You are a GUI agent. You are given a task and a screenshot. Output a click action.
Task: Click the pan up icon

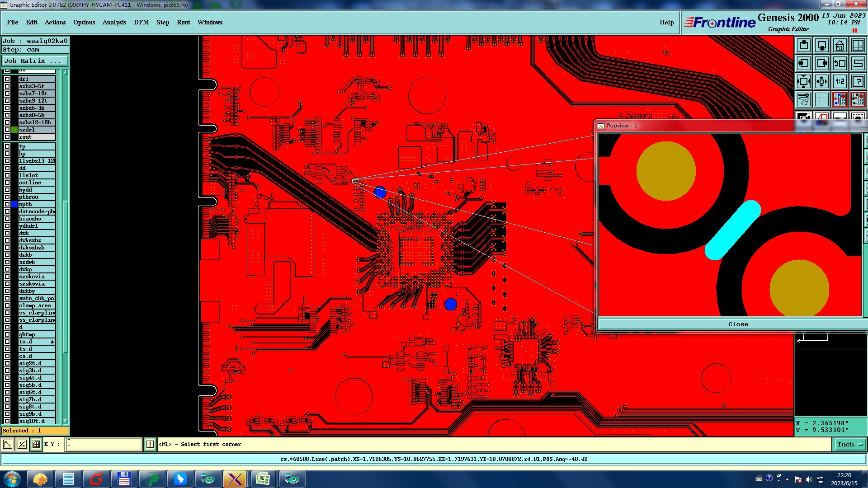[x=804, y=45]
